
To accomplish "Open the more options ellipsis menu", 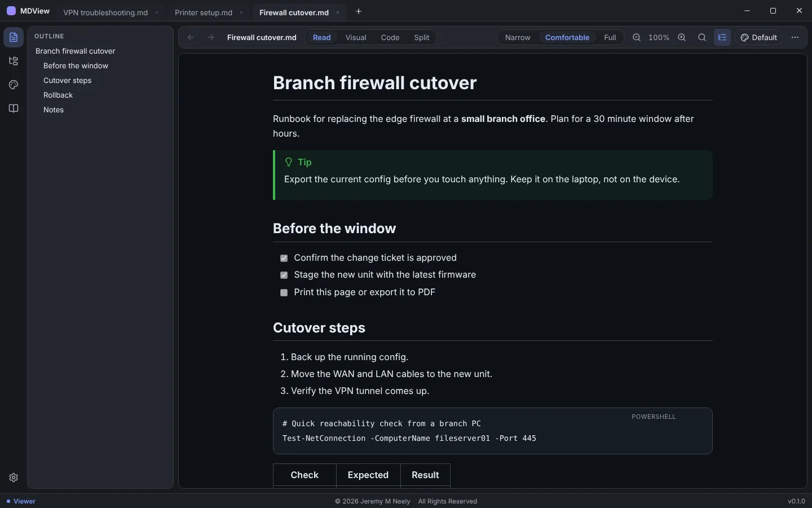I will (x=795, y=37).
